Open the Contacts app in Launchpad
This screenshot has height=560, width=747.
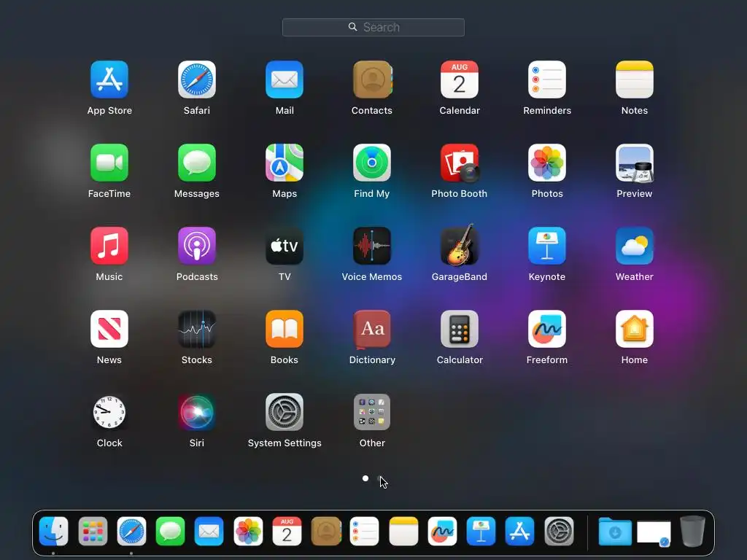click(372, 79)
